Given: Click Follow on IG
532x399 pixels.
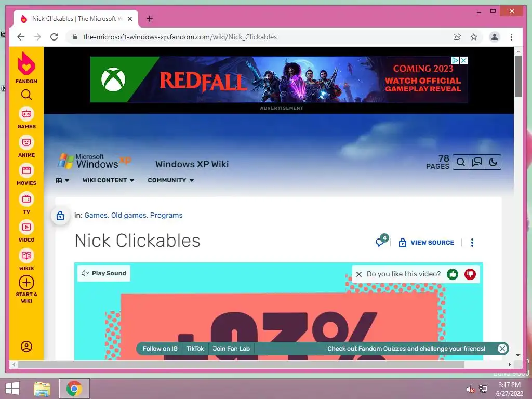Looking at the screenshot, I should point(160,349).
